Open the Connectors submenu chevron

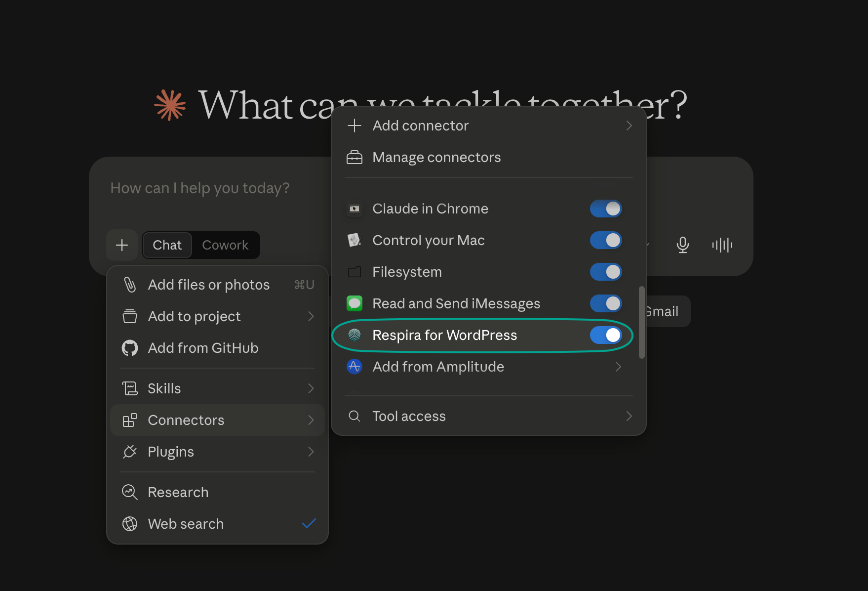(x=311, y=420)
